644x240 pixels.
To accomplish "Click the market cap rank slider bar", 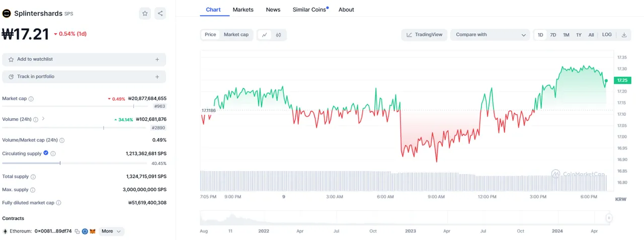I will [x=75, y=106].
